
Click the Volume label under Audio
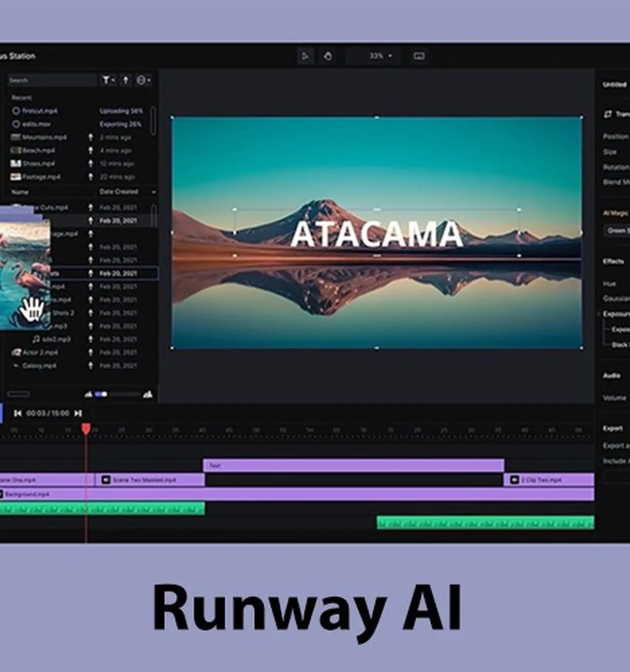(x=614, y=398)
